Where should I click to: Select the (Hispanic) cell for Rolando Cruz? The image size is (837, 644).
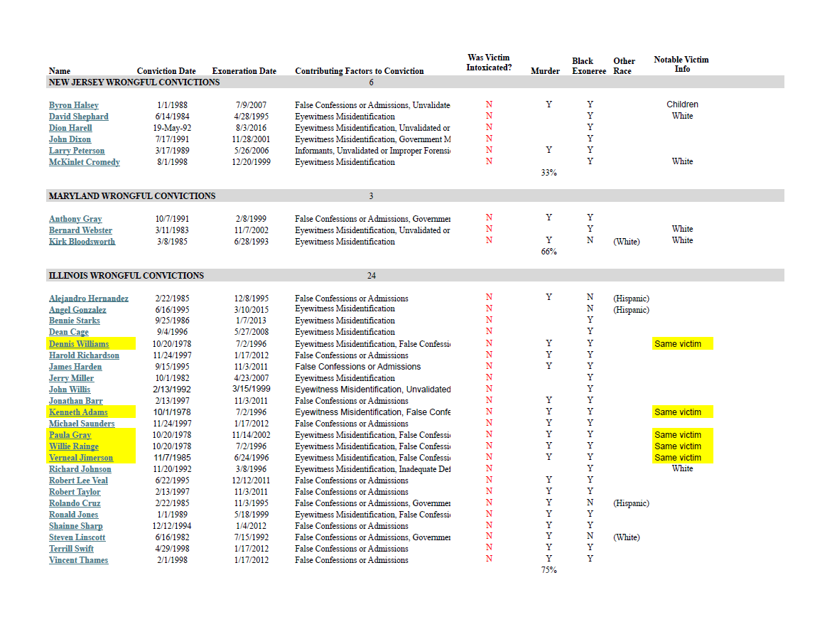[x=631, y=503]
